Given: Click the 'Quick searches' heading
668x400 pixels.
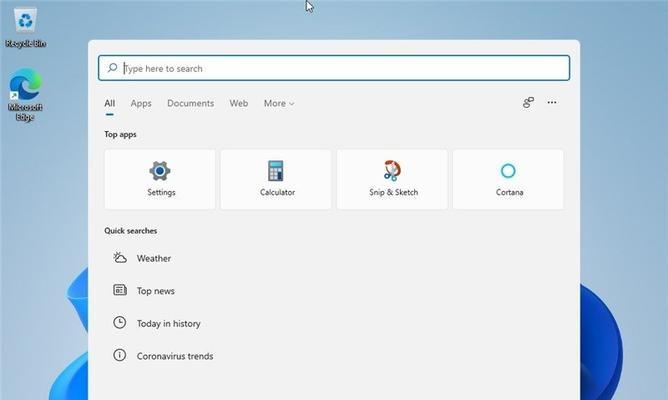Looking at the screenshot, I should click(x=131, y=230).
